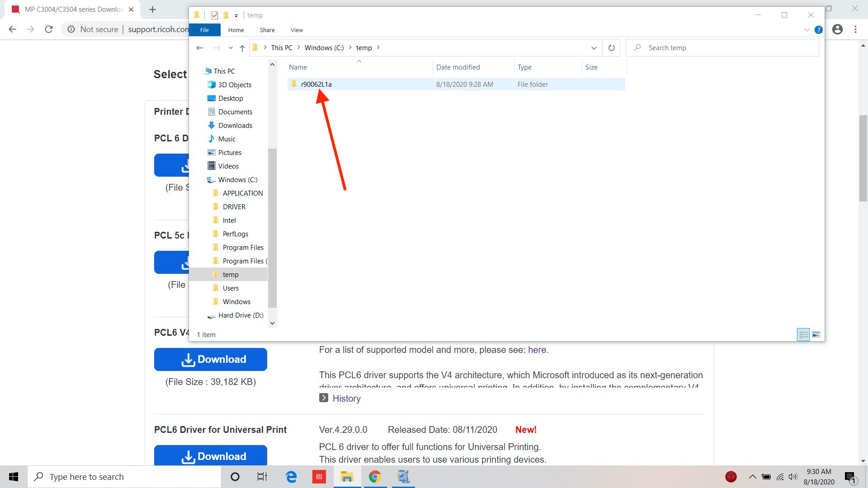Expand the address bar history dropdown
This screenshot has height=488, width=868.
tap(594, 48)
